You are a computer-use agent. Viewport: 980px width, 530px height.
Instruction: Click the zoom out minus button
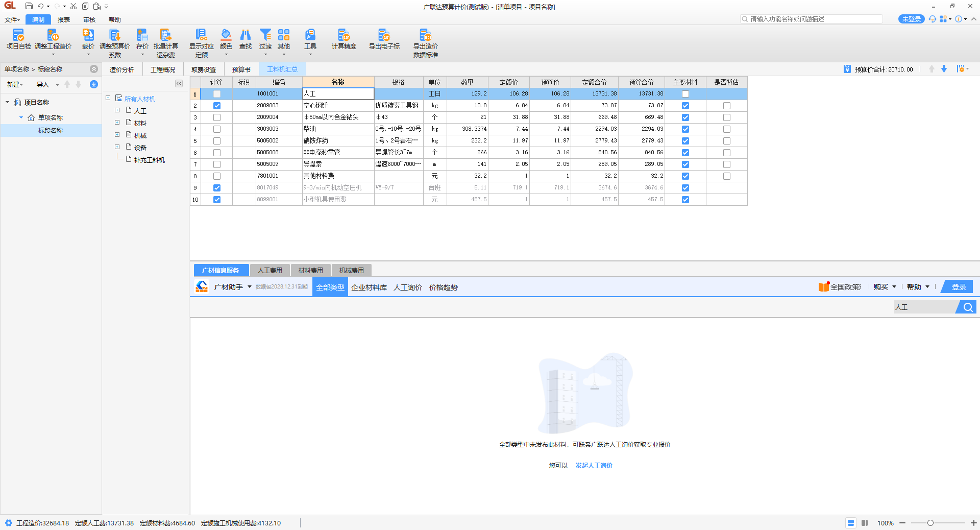[902, 523]
